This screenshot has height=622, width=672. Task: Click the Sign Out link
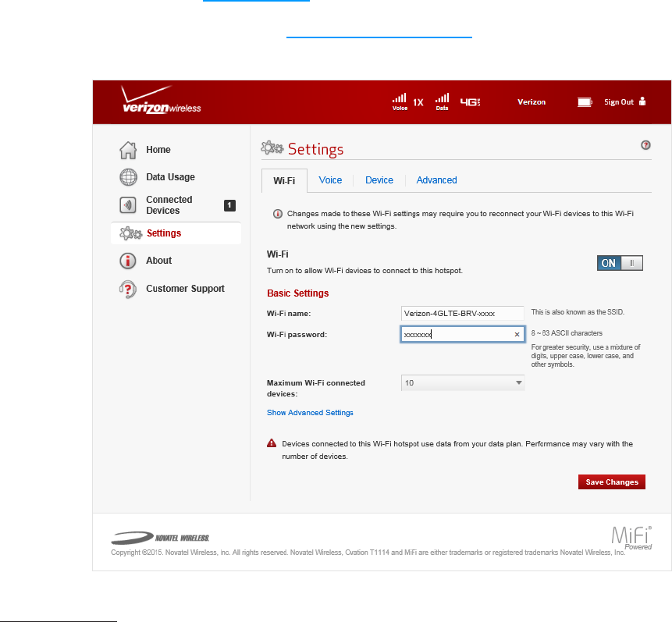[x=618, y=102]
